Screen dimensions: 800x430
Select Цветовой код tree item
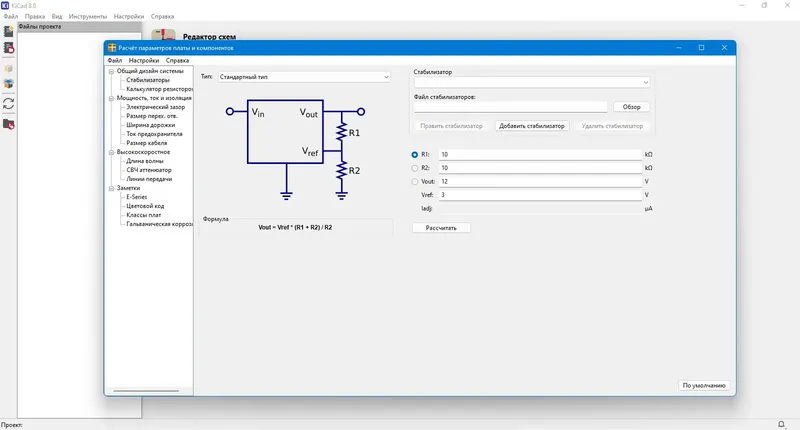[x=145, y=206]
